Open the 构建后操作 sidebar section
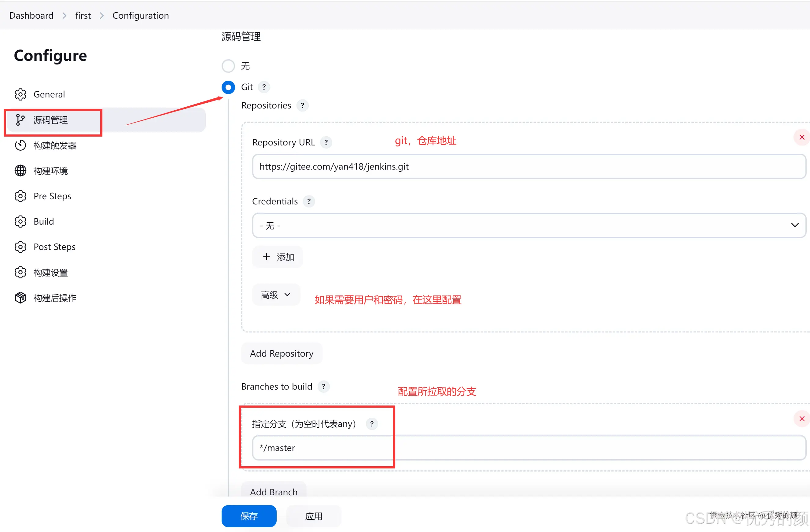Viewport: 810px width, 532px height. pyautogui.click(x=54, y=298)
